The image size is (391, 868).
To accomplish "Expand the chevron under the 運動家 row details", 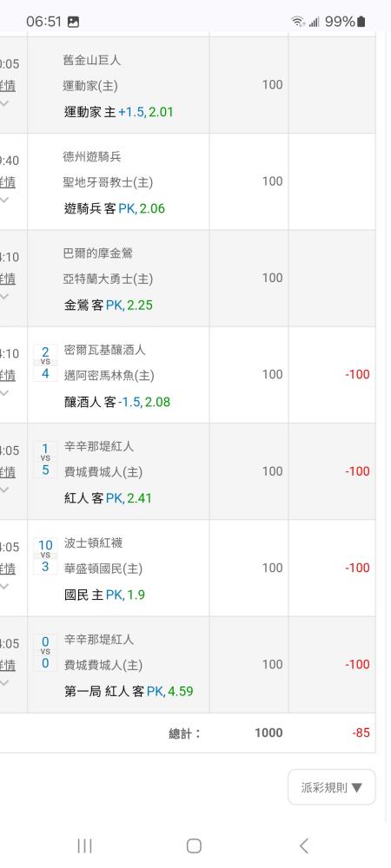I will click(4, 103).
